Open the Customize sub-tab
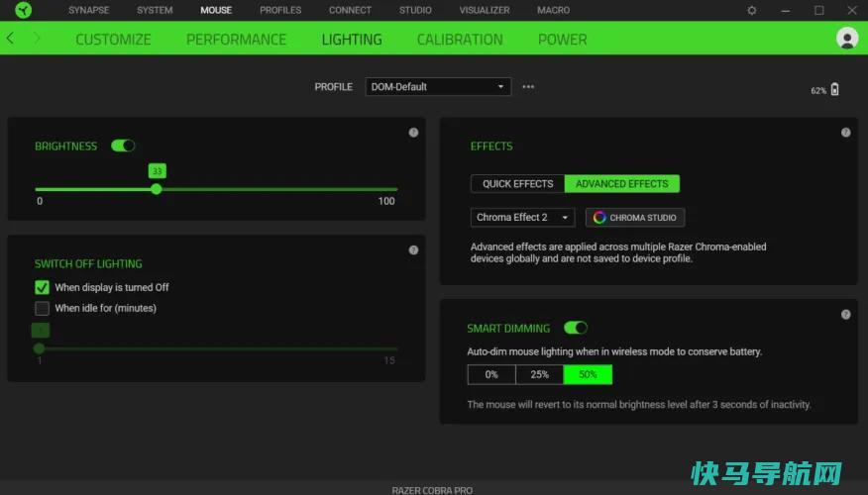The image size is (868, 495). click(113, 40)
